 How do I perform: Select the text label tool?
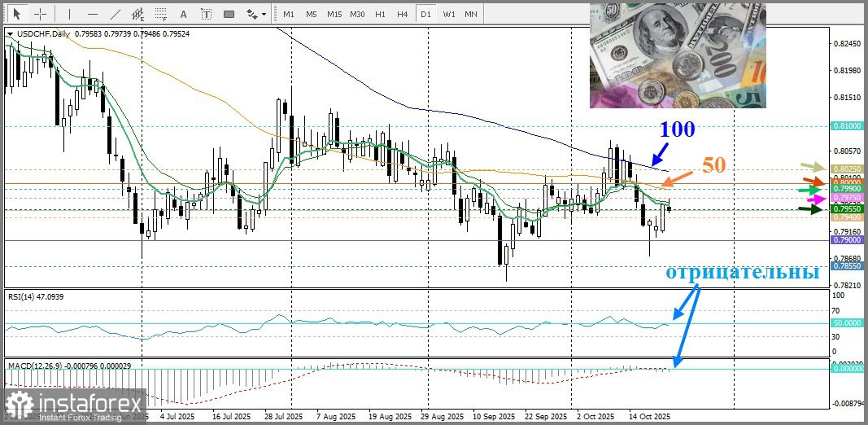point(206,14)
